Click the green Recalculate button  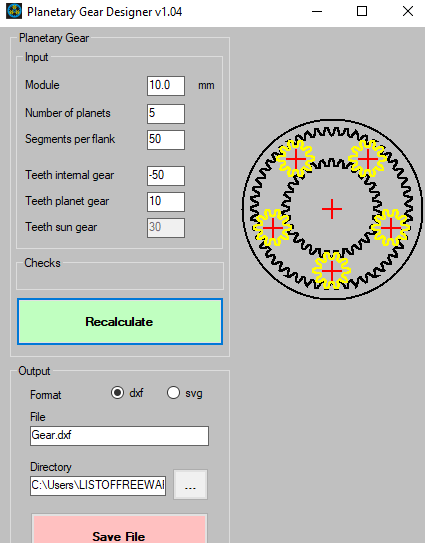pyautogui.click(x=120, y=322)
